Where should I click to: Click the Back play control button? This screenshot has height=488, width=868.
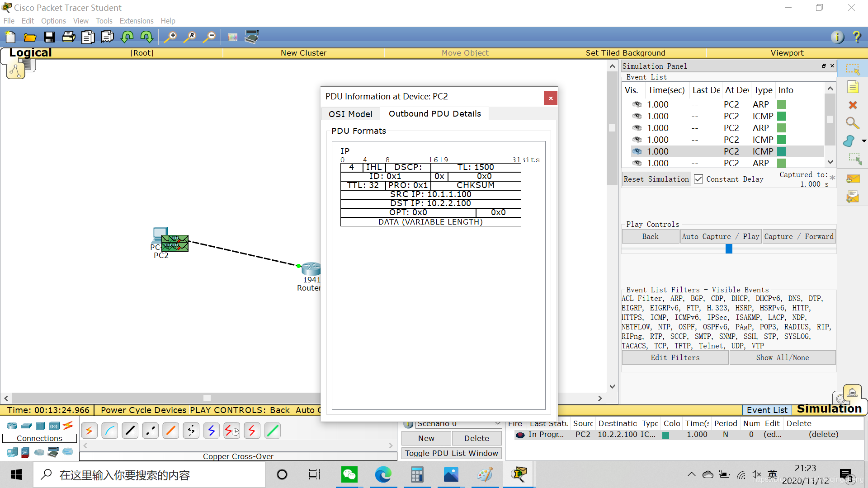650,236
